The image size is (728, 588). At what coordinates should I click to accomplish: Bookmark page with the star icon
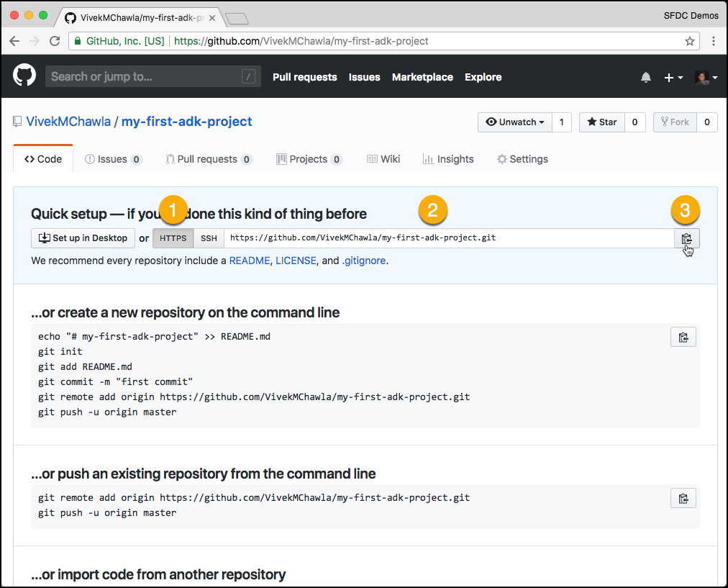click(689, 41)
